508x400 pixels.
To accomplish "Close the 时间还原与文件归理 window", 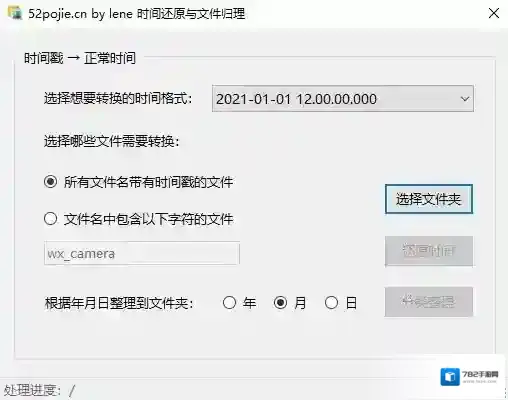I will coord(494,13).
